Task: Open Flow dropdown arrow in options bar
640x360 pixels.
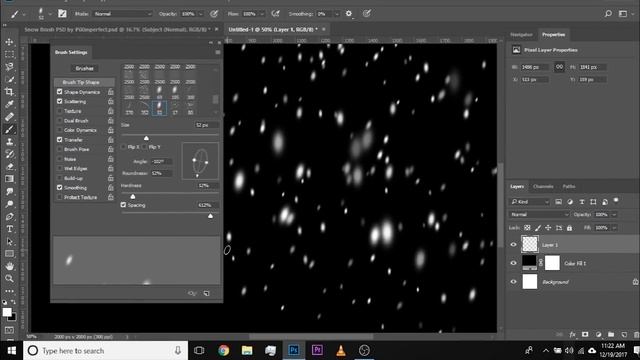Action: [262, 14]
